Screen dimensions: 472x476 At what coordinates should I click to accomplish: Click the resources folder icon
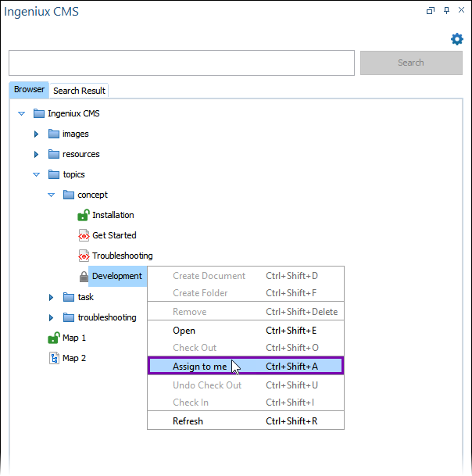pos(54,154)
